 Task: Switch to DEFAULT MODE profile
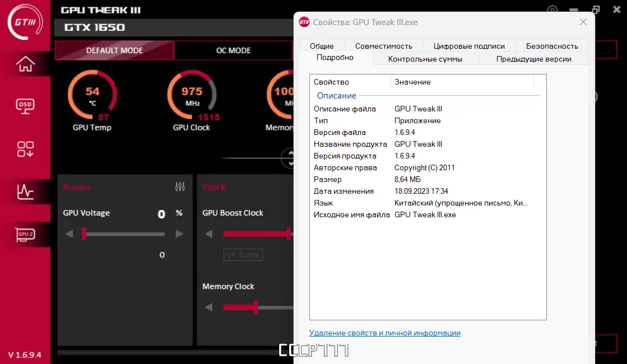pos(114,50)
